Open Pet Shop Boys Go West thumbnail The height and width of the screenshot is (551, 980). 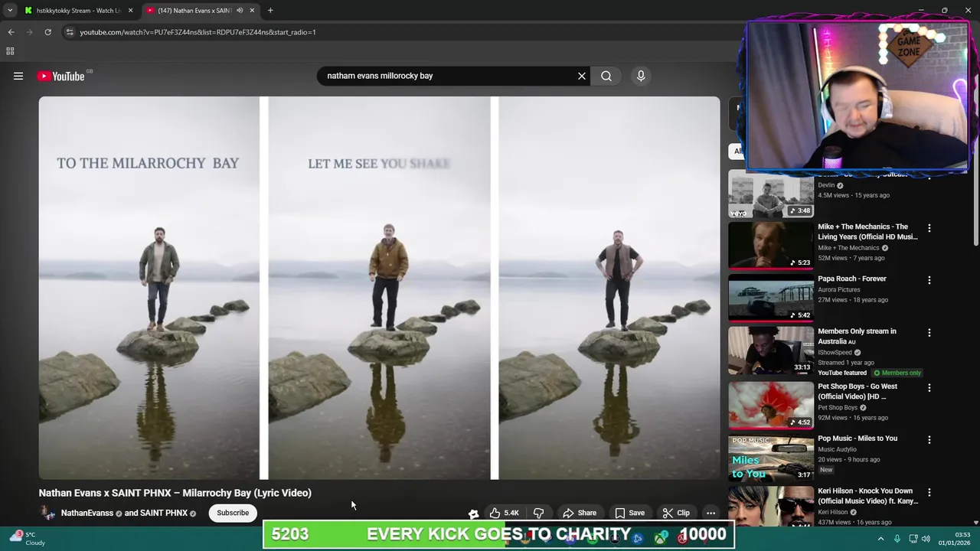point(770,406)
